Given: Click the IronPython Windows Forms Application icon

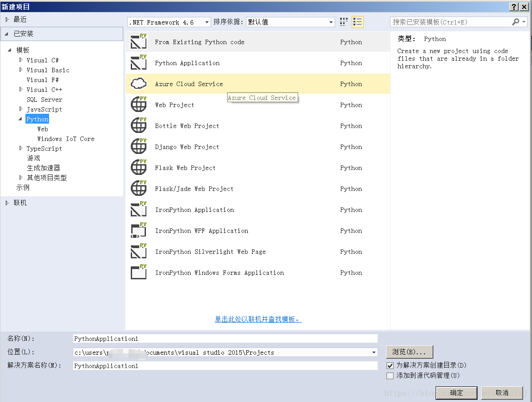Looking at the screenshot, I should pyautogui.click(x=139, y=273).
